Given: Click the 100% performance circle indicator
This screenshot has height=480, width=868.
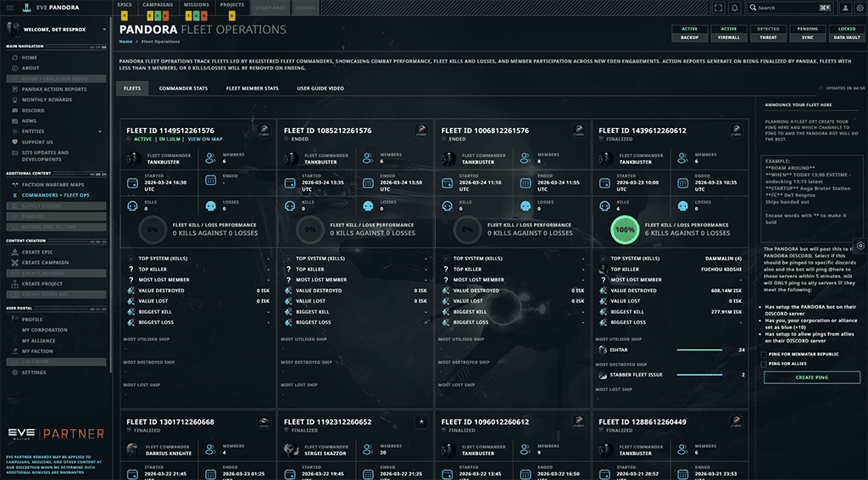Looking at the screenshot, I should click(625, 230).
